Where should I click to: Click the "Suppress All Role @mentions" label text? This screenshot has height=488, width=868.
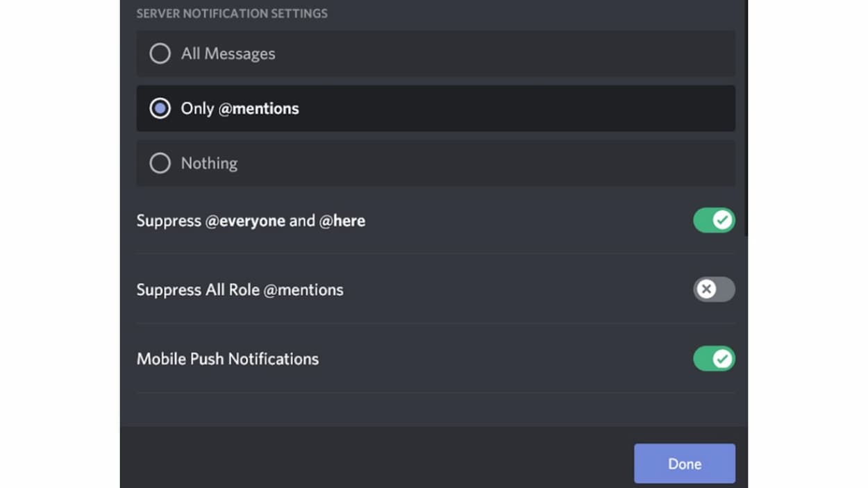[x=240, y=289]
